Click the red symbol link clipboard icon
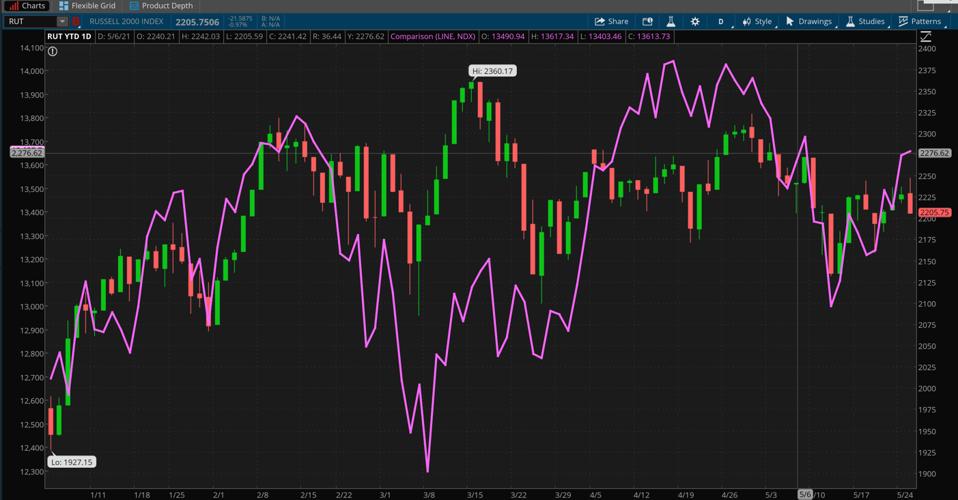This screenshot has height=500, width=958. tap(76, 21)
